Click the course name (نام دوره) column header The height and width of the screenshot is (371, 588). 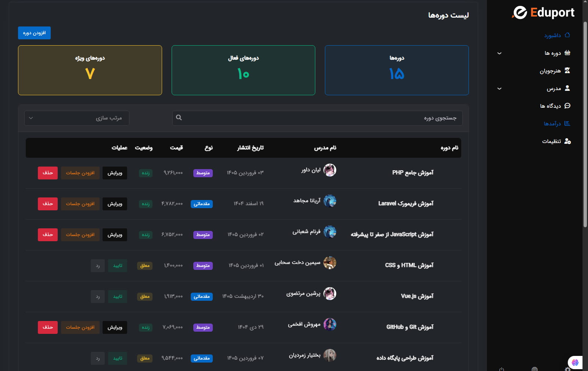click(x=449, y=148)
